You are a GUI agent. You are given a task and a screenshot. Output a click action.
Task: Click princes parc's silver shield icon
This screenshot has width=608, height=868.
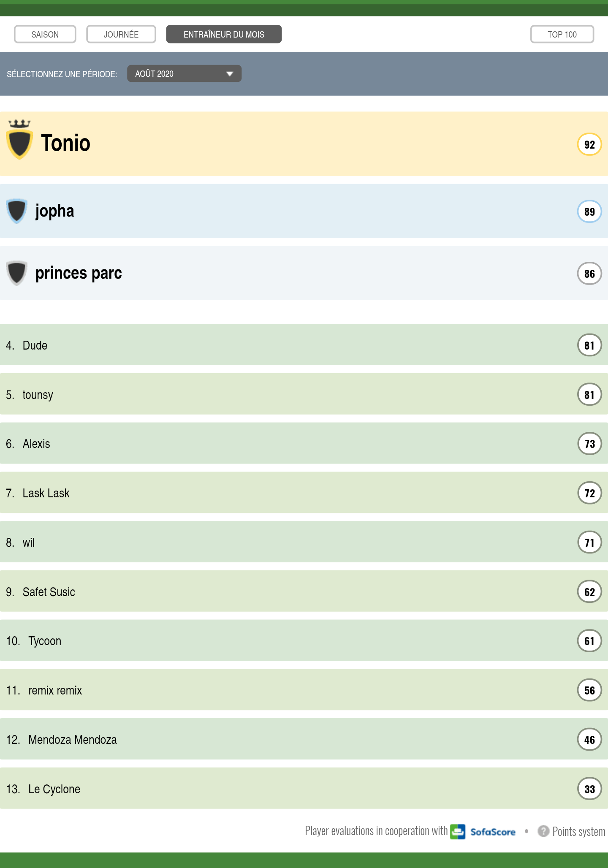point(17,273)
